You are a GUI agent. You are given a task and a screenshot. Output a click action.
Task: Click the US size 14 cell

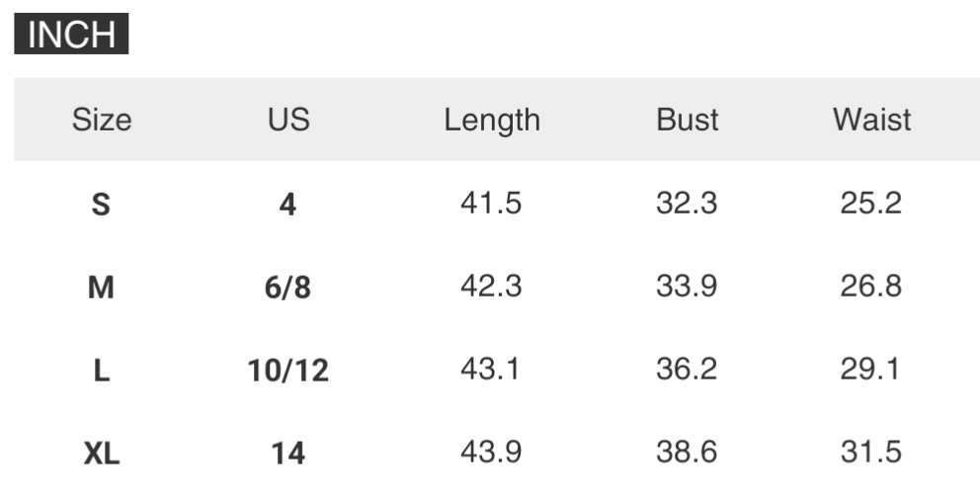coord(287,454)
